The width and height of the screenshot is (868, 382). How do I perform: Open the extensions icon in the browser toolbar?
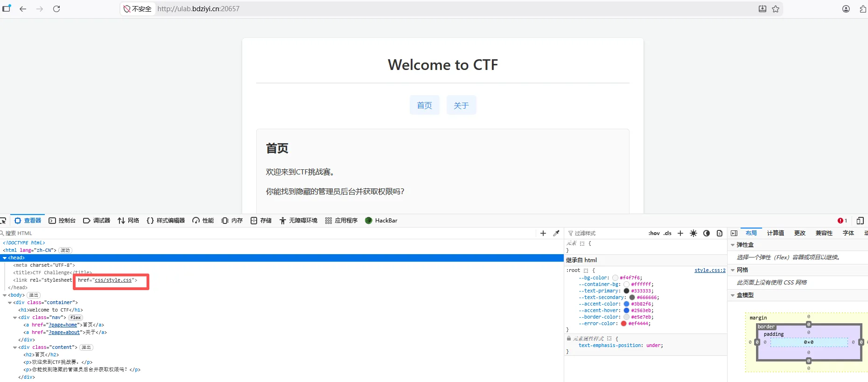click(862, 9)
